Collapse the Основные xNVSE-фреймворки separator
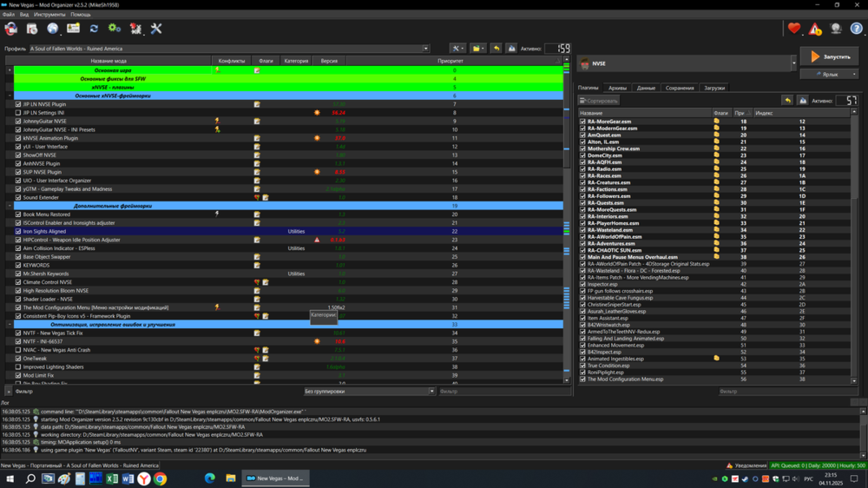 pyautogui.click(x=10, y=96)
